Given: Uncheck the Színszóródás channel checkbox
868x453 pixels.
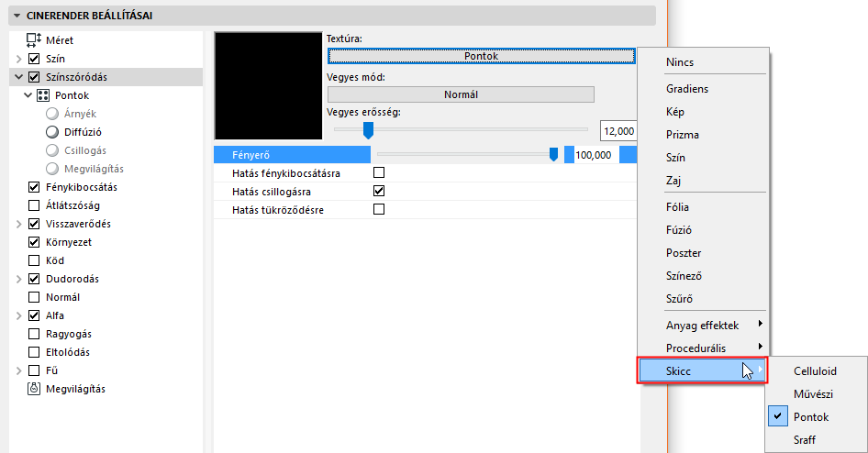Looking at the screenshot, I should click(34, 77).
